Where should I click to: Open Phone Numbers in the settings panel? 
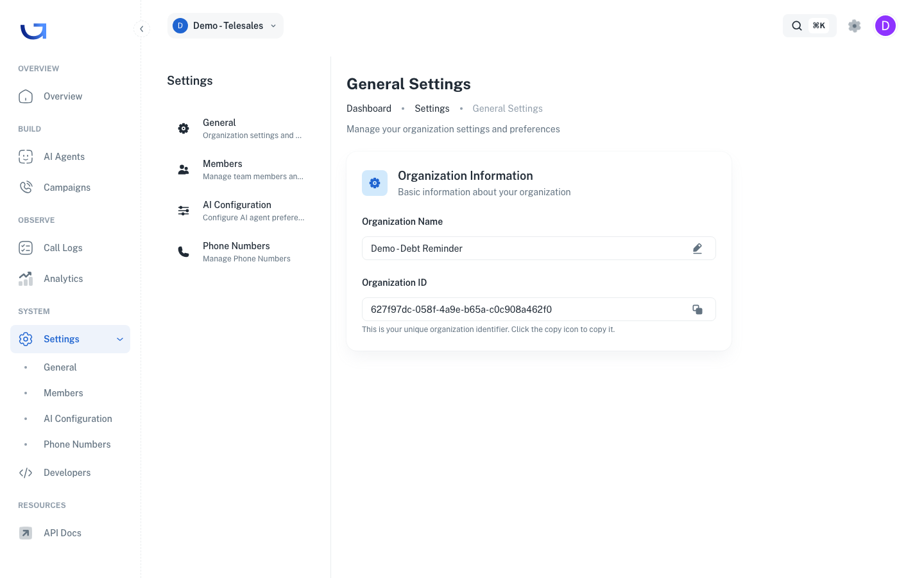(241, 252)
